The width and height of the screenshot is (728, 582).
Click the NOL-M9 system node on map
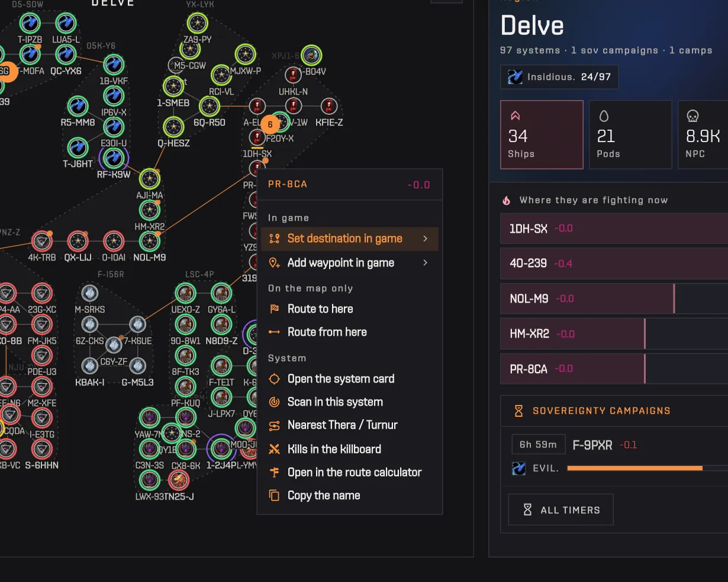point(150,241)
